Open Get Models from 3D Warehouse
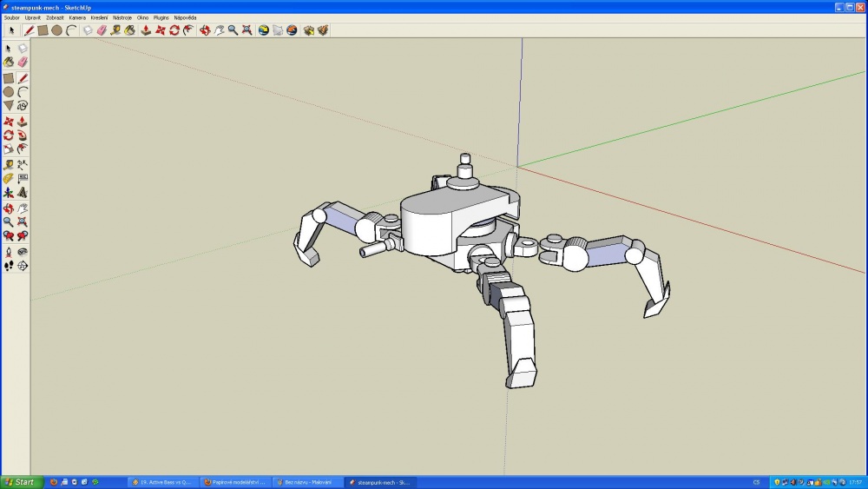Screen dimensions: 868x489 [308, 30]
